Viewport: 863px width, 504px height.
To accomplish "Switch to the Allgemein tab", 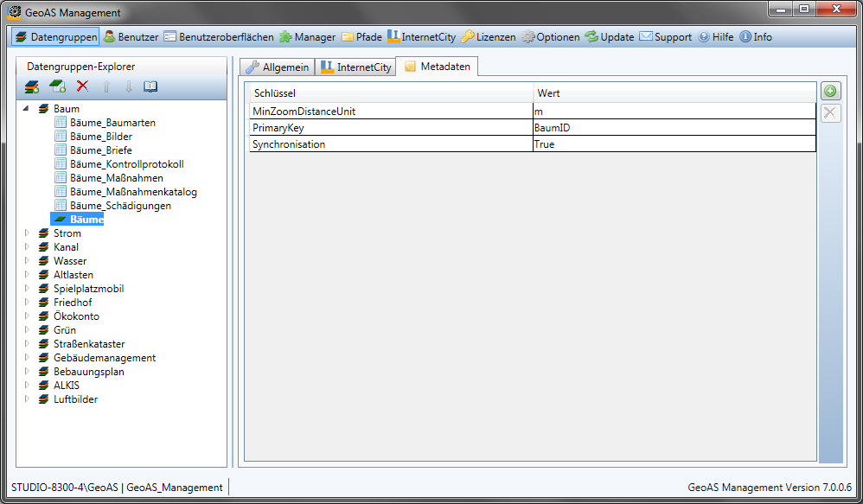I will click(x=278, y=67).
